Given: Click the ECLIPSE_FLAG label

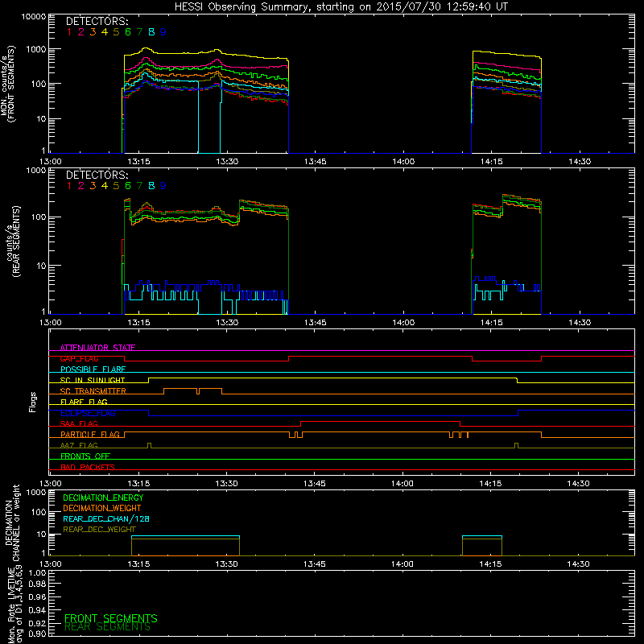Looking at the screenshot, I should coord(88,413).
